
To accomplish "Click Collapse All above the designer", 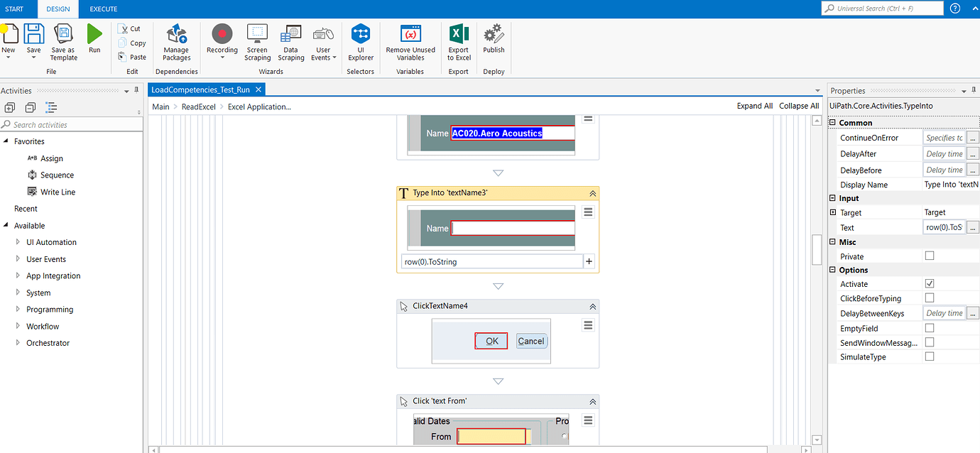I will 799,105.
